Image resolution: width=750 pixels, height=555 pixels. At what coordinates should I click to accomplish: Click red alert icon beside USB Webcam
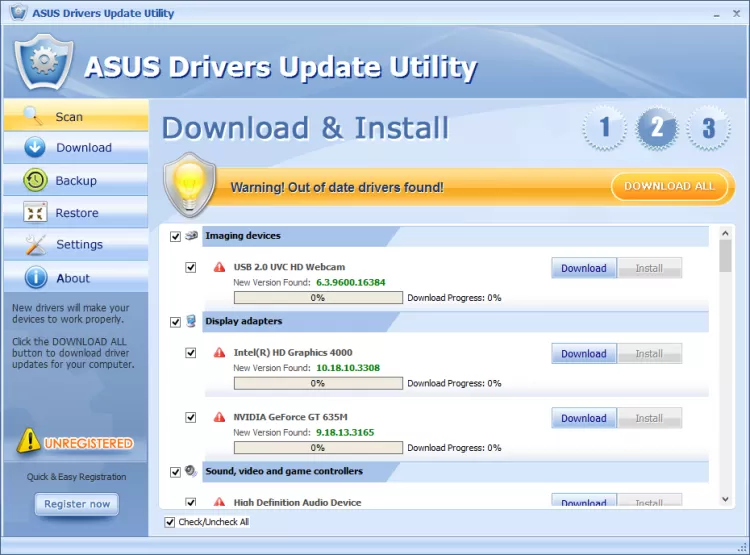click(220, 267)
